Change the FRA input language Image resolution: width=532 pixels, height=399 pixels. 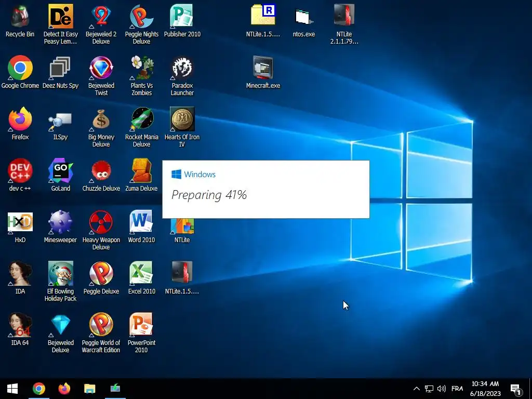point(457,389)
